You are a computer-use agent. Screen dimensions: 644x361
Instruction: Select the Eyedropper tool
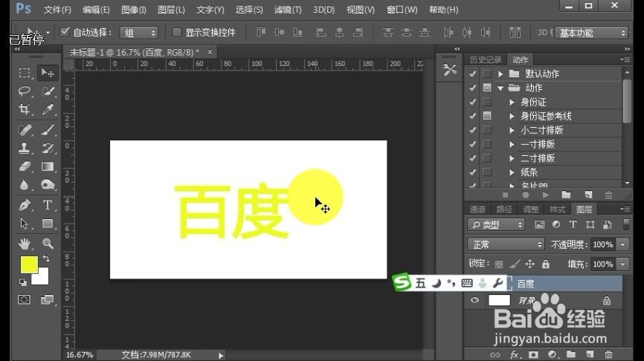48,109
